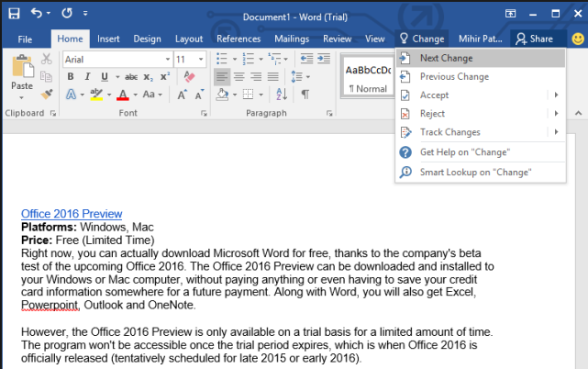Open the highlight color dropdown arrow
Viewport: 588px width, 369px height.
[109, 95]
